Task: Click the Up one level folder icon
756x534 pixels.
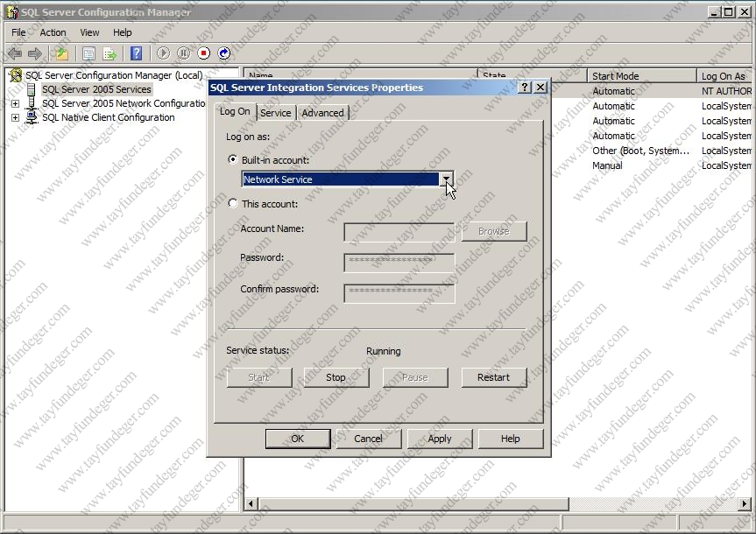Action: click(x=61, y=53)
